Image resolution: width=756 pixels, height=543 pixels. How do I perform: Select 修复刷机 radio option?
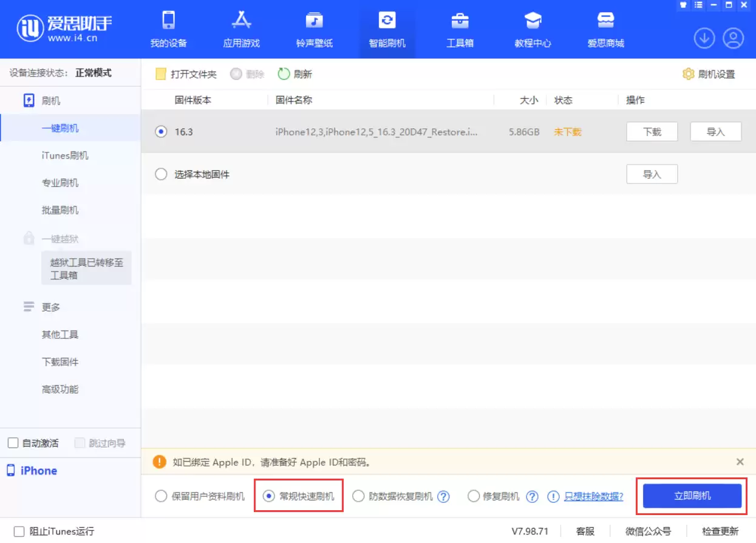coord(474,496)
